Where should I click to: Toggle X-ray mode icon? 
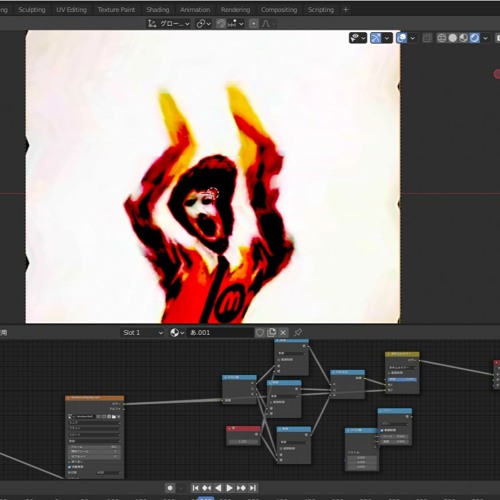tap(427, 38)
